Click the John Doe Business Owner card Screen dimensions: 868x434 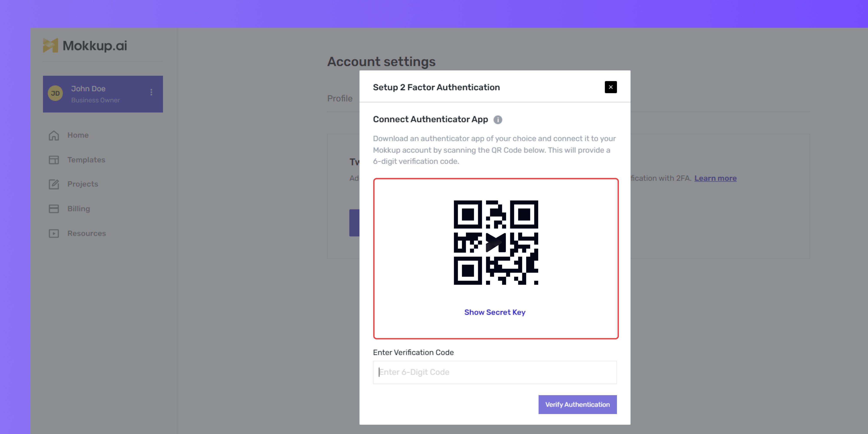pyautogui.click(x=103, y=94)
